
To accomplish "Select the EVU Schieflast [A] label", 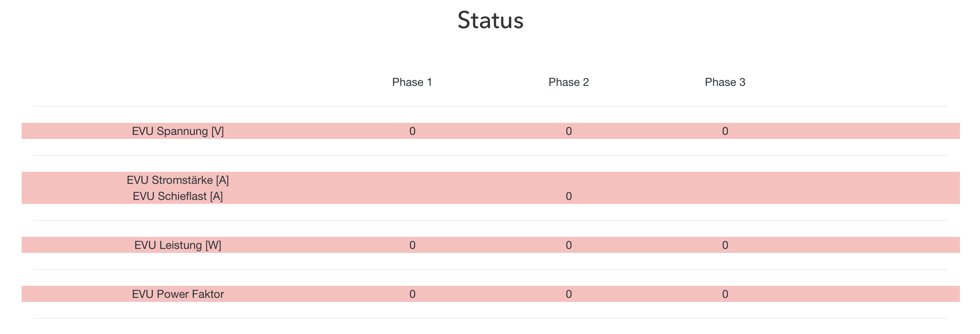I will [x=178, y=196].
